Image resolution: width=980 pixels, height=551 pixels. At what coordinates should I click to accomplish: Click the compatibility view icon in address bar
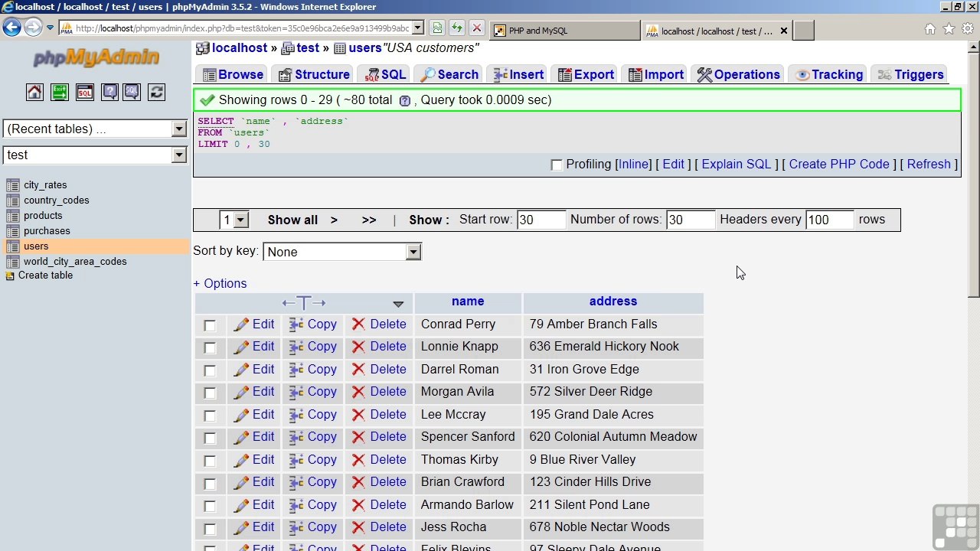[x=437, y=28]
